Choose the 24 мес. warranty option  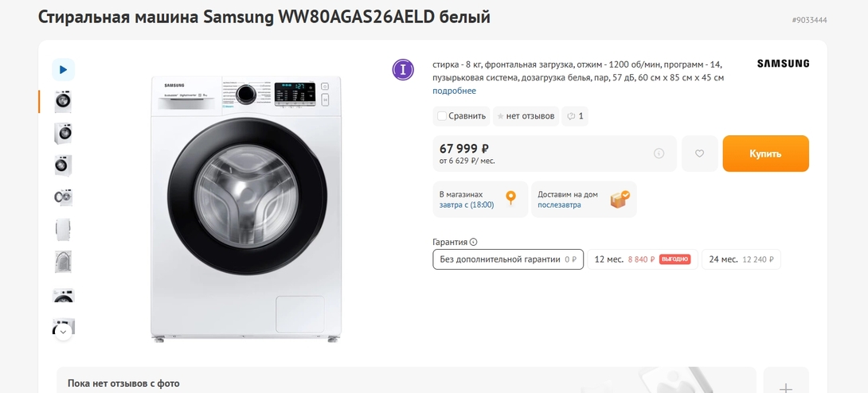741,259
